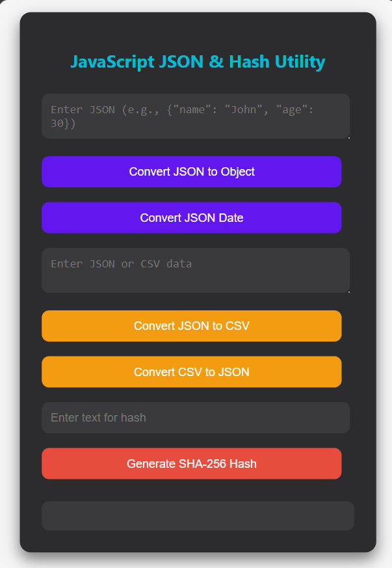The height and width of the screenshot is (568, 392).
Task: Click the empty output box at the bottom
Action: pyautogui.click(x=198, y=516)
